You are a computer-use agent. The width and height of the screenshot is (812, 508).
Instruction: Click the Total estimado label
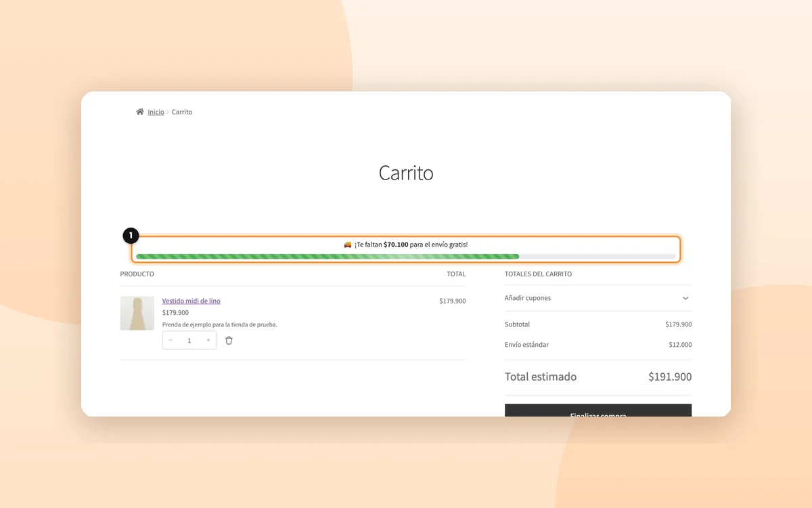[541, 377]
